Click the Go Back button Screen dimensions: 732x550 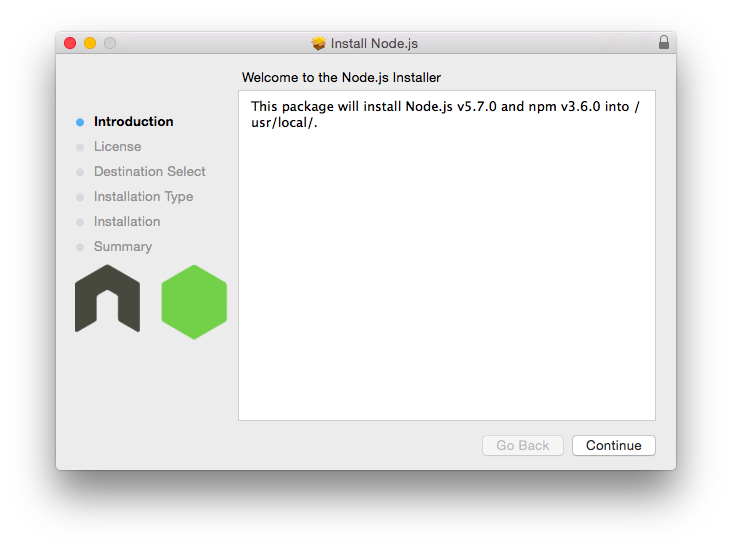(522, 445)
